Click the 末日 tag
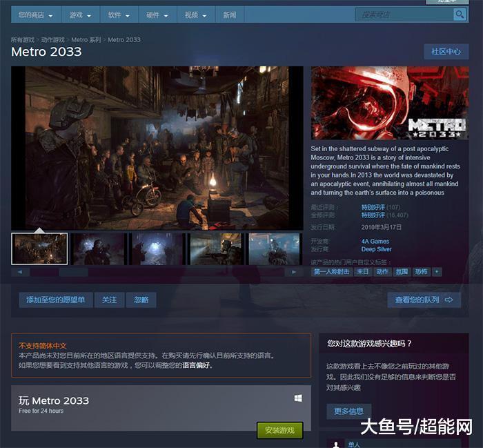 (x=362, y=271)
